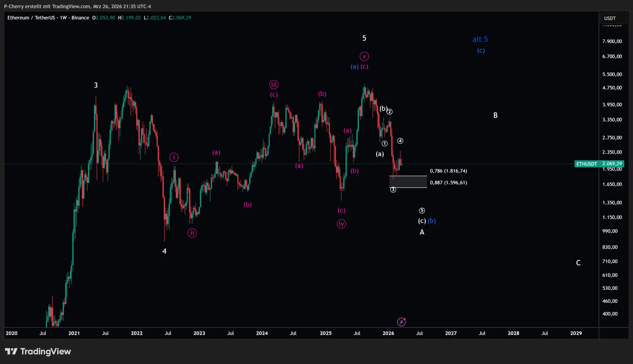Select the blue alt 5 text label

(x=480, y=39)
